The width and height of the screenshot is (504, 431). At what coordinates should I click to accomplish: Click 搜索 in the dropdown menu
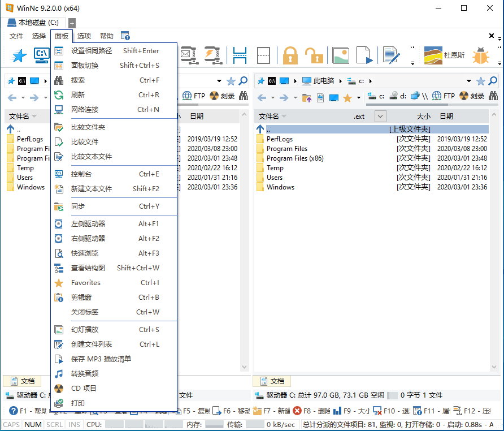(x=114, y=80)
